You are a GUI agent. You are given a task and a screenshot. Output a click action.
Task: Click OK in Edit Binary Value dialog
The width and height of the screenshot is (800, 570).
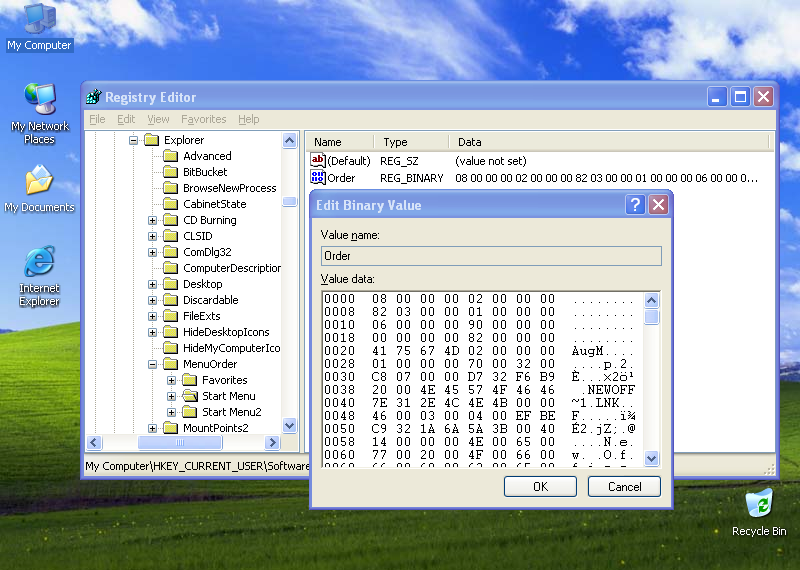click(540, 486)
